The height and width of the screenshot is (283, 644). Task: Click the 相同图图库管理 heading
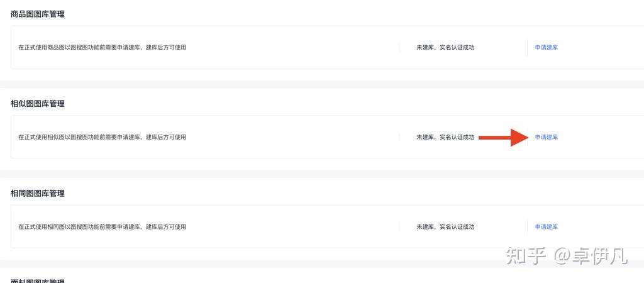coord(38,194)
